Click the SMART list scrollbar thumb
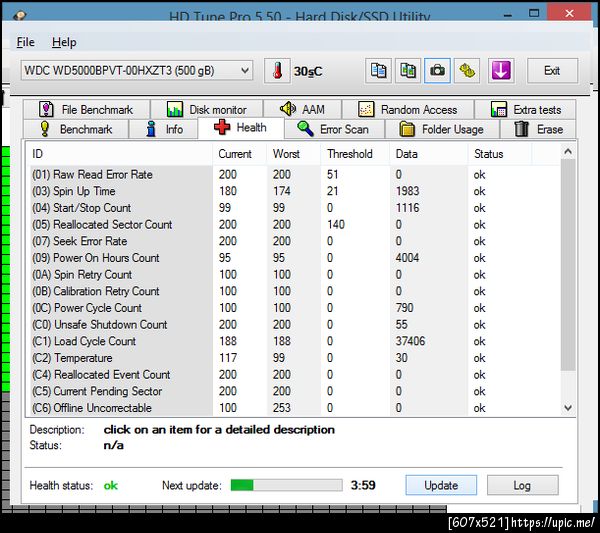This screenshot has width=600, height=533. (568, 265)
